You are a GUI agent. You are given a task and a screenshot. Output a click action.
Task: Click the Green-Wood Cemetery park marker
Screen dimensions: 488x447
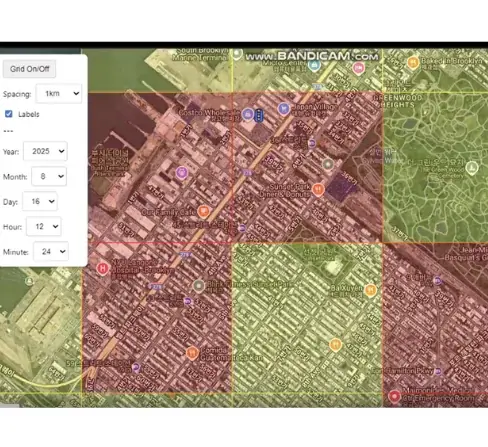(x=472, y=168)
